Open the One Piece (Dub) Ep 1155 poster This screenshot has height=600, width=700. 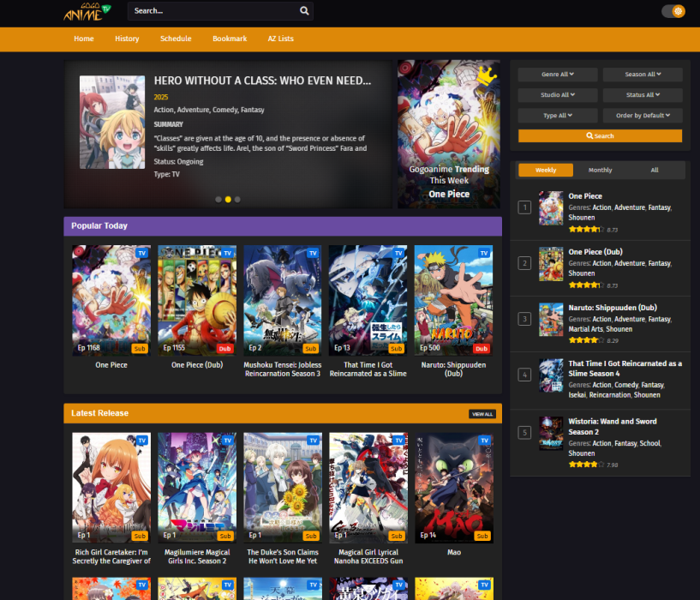pos(197,300)
